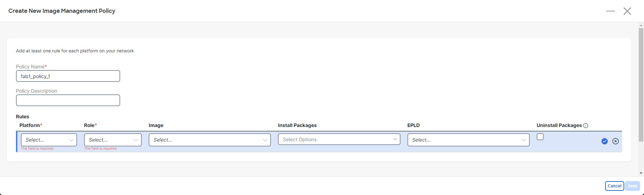Focus the Policy Description input field
The width and height of the screenshot is (644, 195).
click(68, 100)
